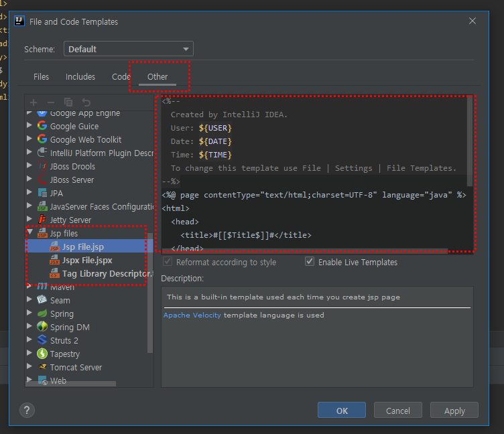
Task: Click the Jsp File.jsp file icon
Action: (x=54, y=246)
